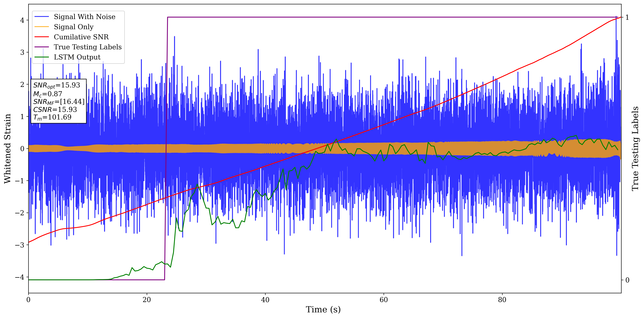The image size is (644, 318).
Task: Click the M_c=0.87 annotation text
Action: pos(48,94)
